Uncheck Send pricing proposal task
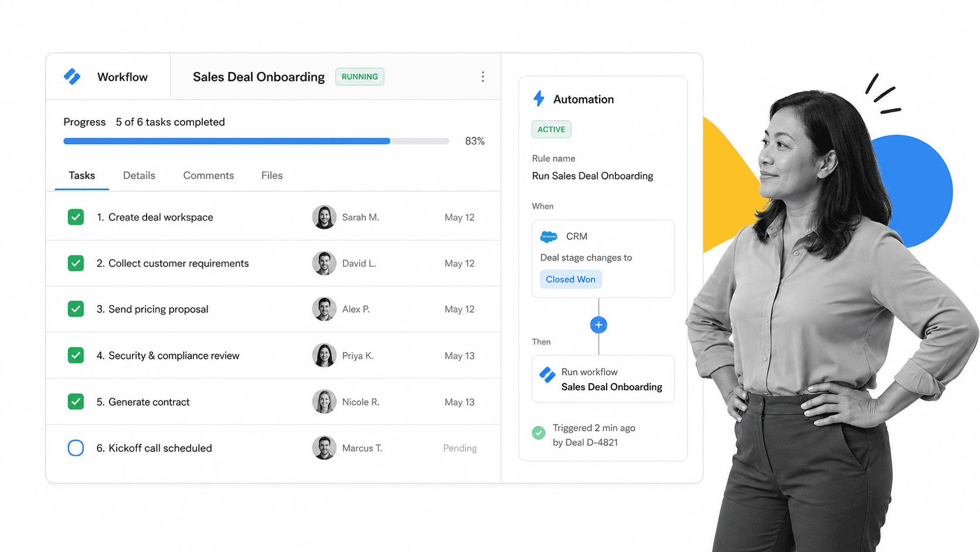980x552 pixels. (76, 309)
